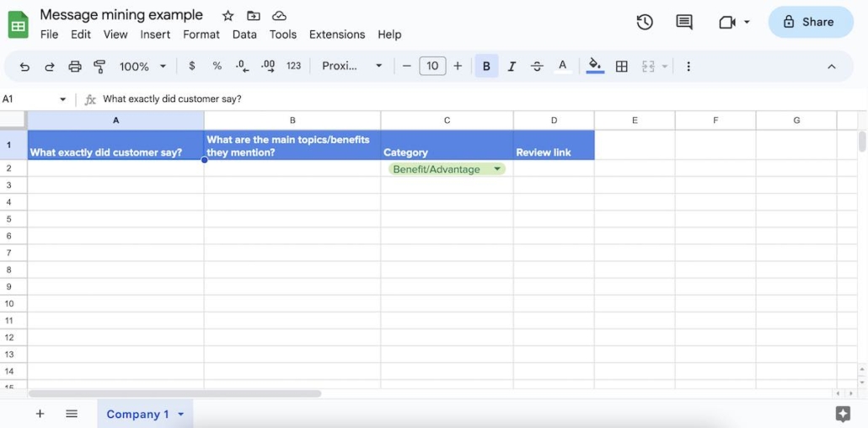The image size is (868, 428).
Task: Click the horizontal scrollbar thumb
Action: coord(174,393)
